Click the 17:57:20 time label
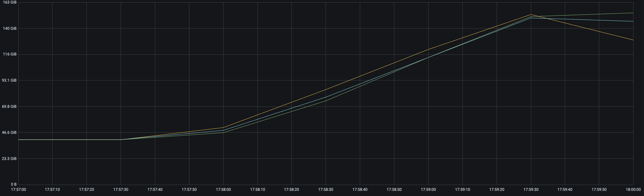The height and width of the screenshot is (196, 644). coord(87,190)
